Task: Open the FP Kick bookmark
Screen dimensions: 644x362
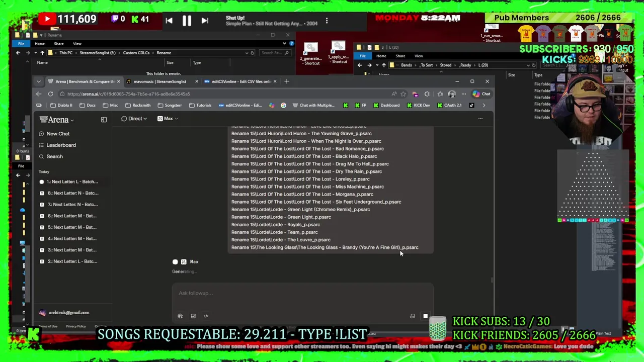Action: coord(361,106)
